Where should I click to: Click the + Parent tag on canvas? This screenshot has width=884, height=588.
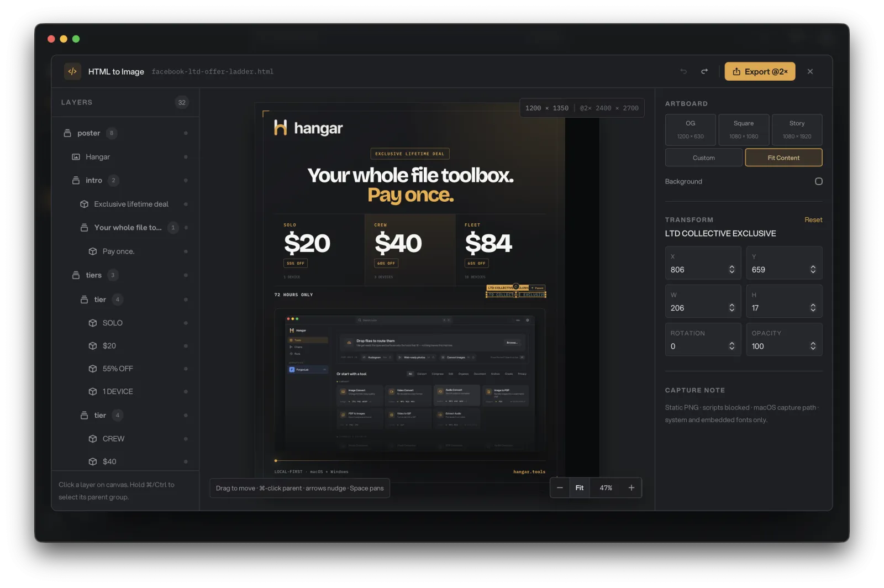[x=538, y=288]
